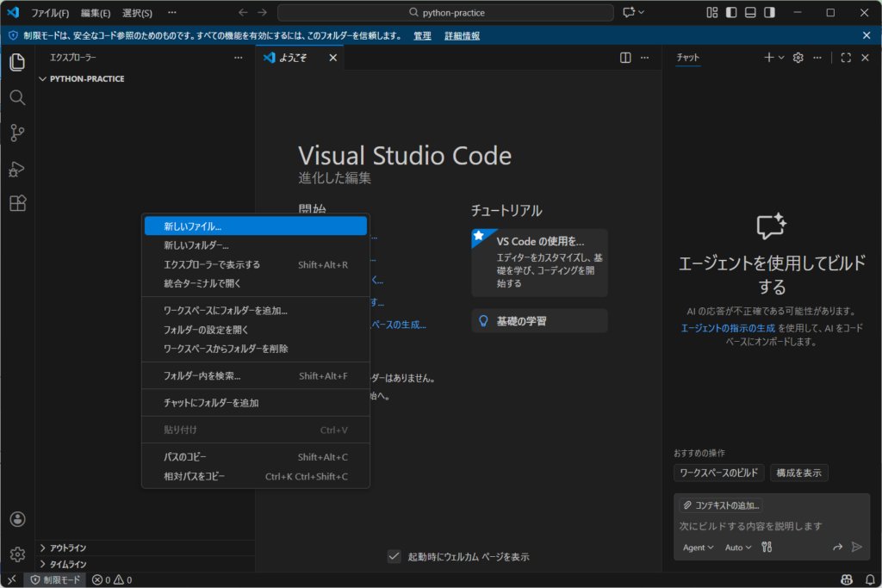Open the Agent mode dropdown
Screen dimensions: 882x588
coord(698,547)
